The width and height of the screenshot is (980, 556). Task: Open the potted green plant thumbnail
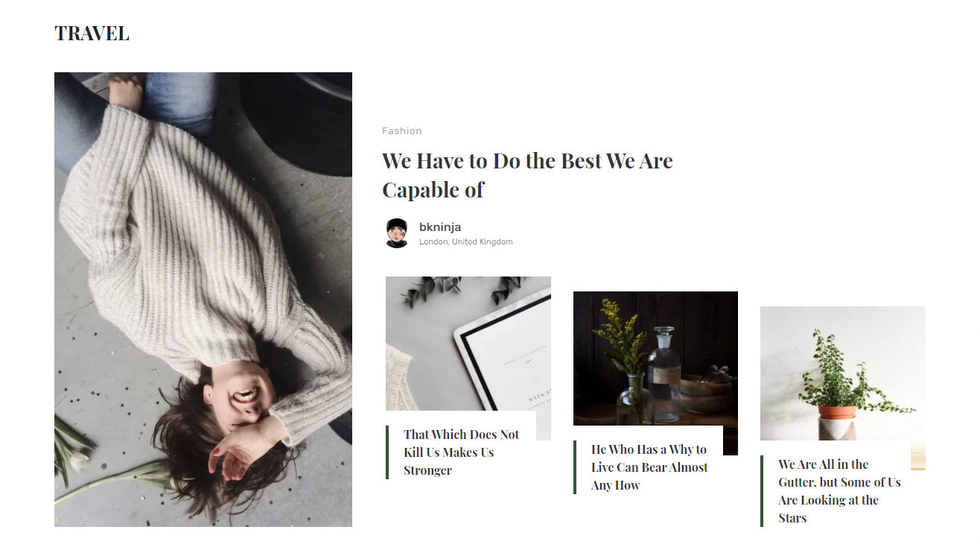click(843, 373)
